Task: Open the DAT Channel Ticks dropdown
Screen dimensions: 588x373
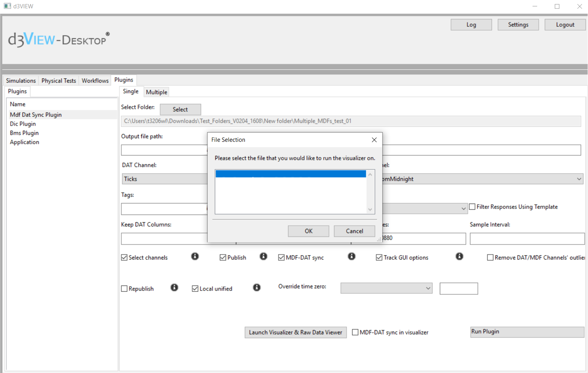Action: [165, 179]
